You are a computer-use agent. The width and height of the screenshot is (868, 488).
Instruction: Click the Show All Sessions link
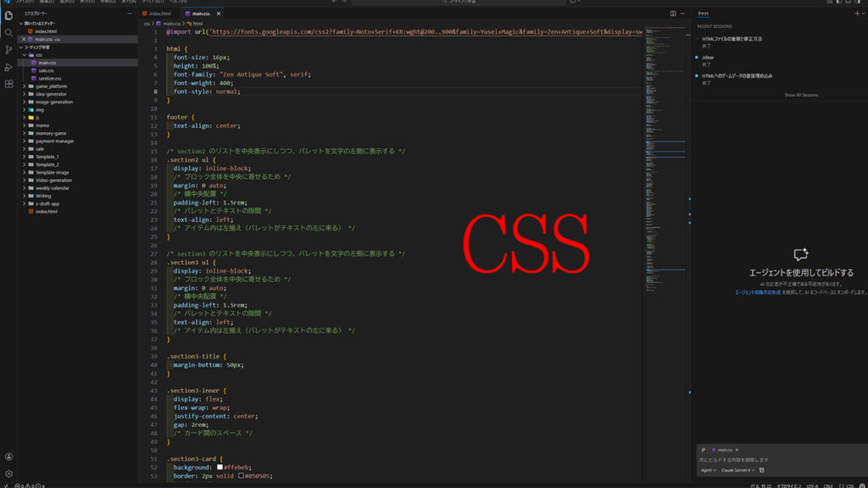click(801, 95)
